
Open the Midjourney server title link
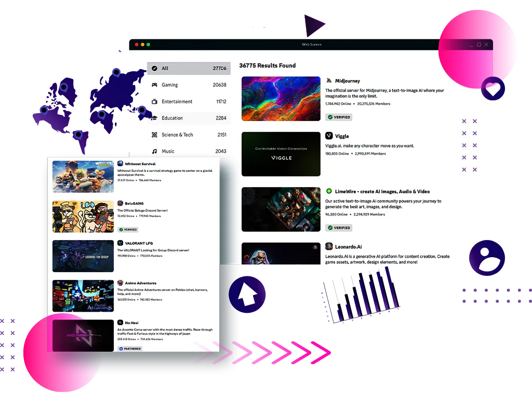pos(348,81)
